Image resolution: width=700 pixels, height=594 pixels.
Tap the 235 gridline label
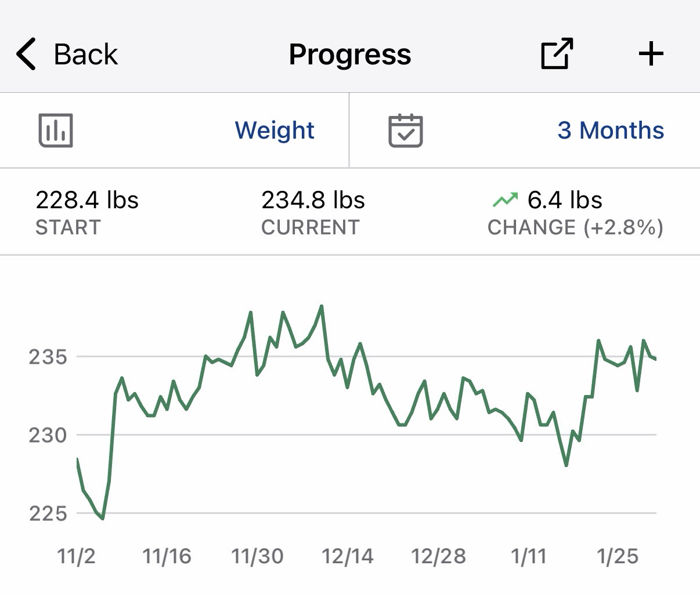click(48, 357)
